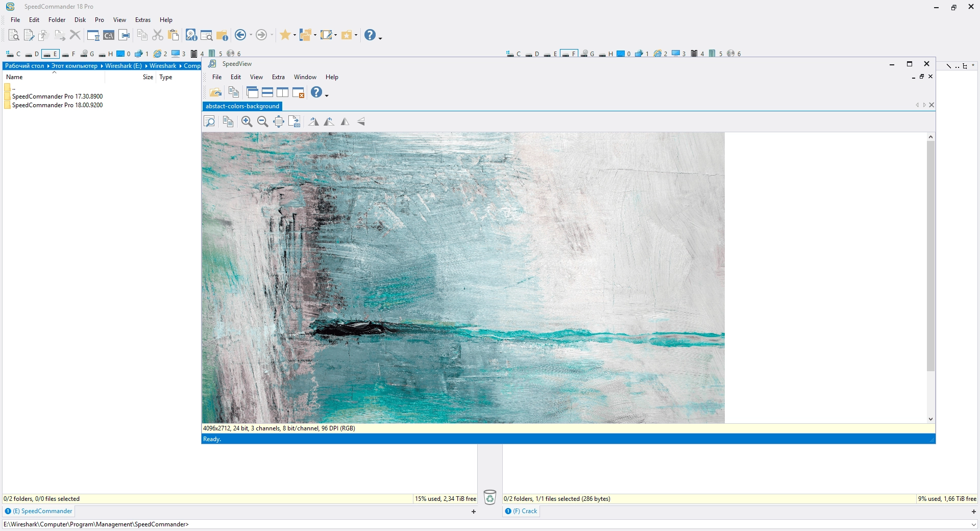980x531 pixels.
Task: Open command line history dropdown at bottom
Action: click(973, 524)
